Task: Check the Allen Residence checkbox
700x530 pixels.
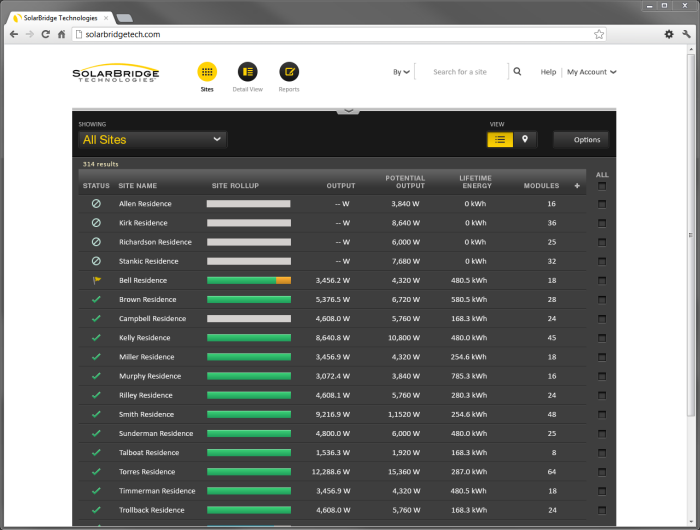Action: click(602, 204)
